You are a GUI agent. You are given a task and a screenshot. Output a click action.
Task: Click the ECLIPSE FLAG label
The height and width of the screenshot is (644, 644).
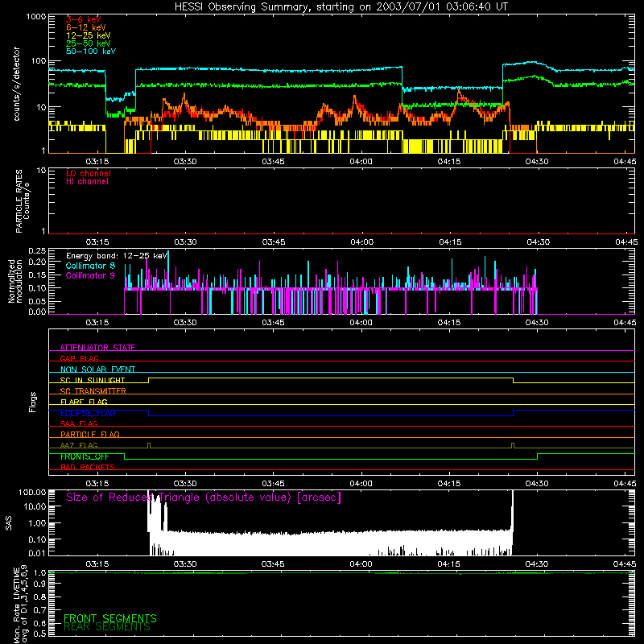[88, 413]
